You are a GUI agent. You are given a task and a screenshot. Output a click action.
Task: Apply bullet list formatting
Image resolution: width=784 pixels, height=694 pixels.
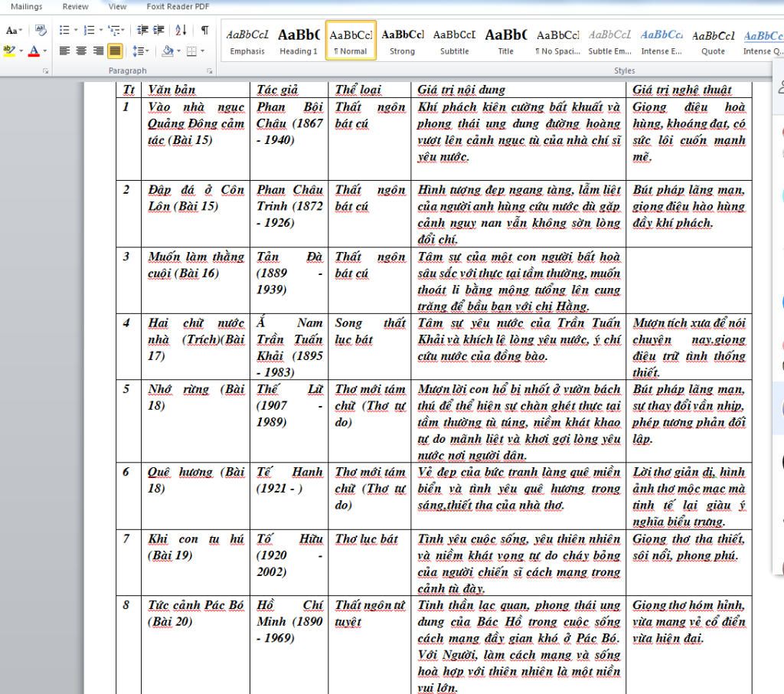click(64, 31)
